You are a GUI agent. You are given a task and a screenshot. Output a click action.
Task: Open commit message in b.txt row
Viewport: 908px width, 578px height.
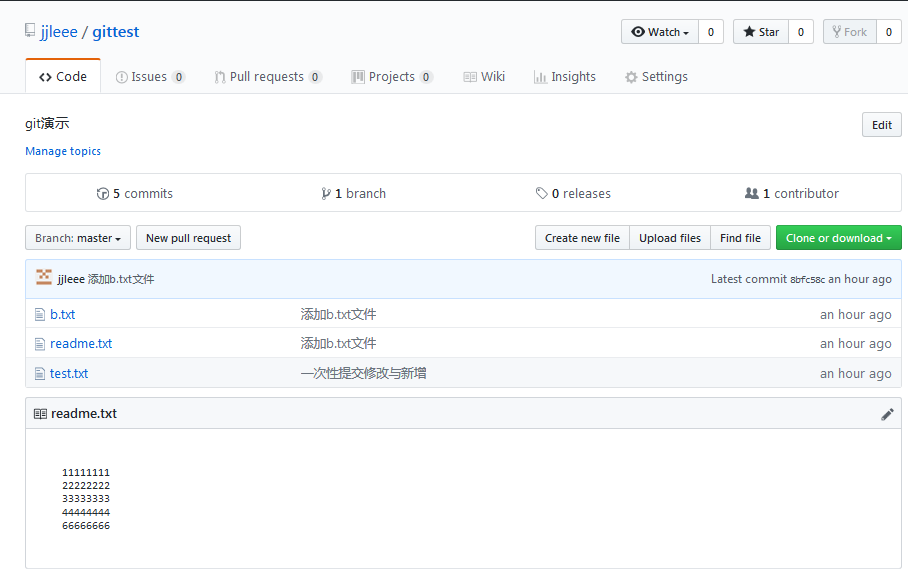point(338,314)
